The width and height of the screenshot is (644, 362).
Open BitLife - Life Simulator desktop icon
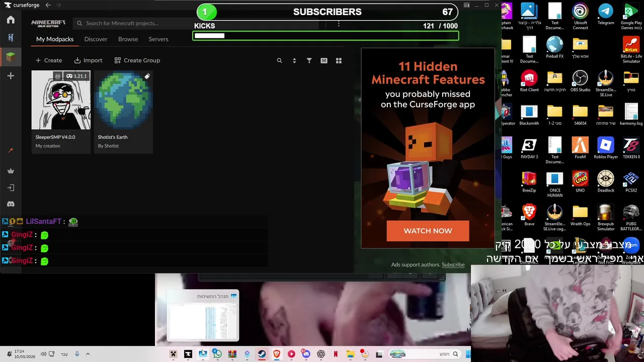pyautogui.click(x=631, y=50)
